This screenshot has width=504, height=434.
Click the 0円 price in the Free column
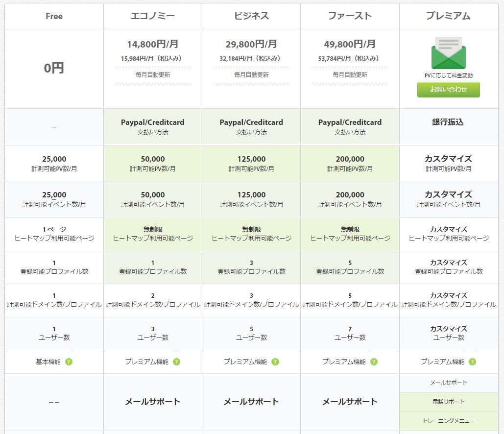tap(54, 68)
